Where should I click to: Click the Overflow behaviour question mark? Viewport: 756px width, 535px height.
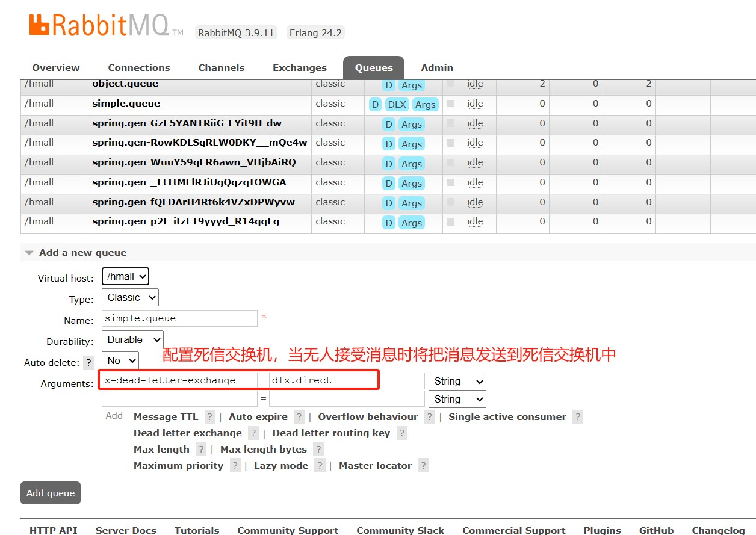[430, 417]
